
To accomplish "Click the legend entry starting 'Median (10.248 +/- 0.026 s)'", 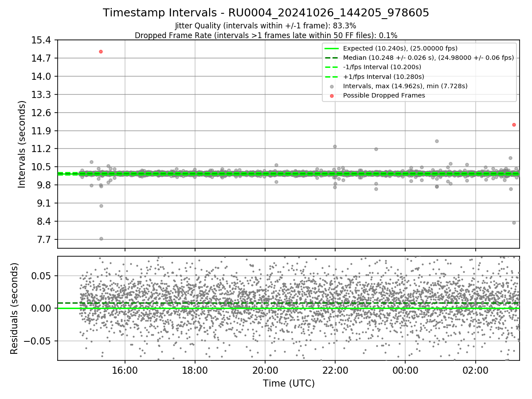I will click(x=428, y=58).
